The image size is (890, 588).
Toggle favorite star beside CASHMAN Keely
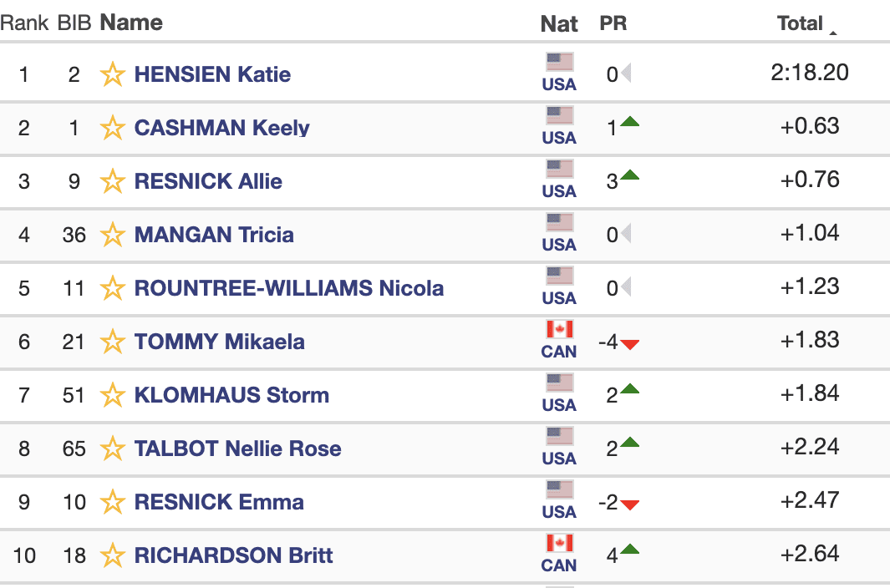(x=113, y=129)
